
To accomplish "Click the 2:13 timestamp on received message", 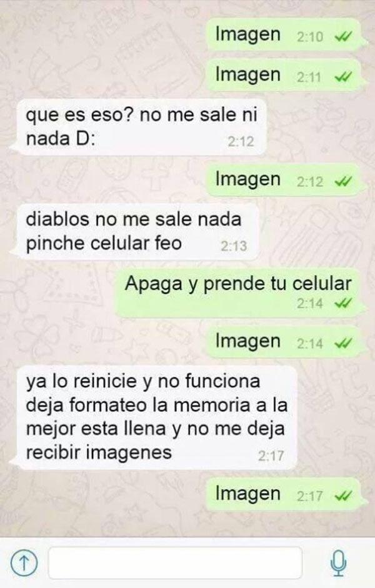I will tap(234, 246).
